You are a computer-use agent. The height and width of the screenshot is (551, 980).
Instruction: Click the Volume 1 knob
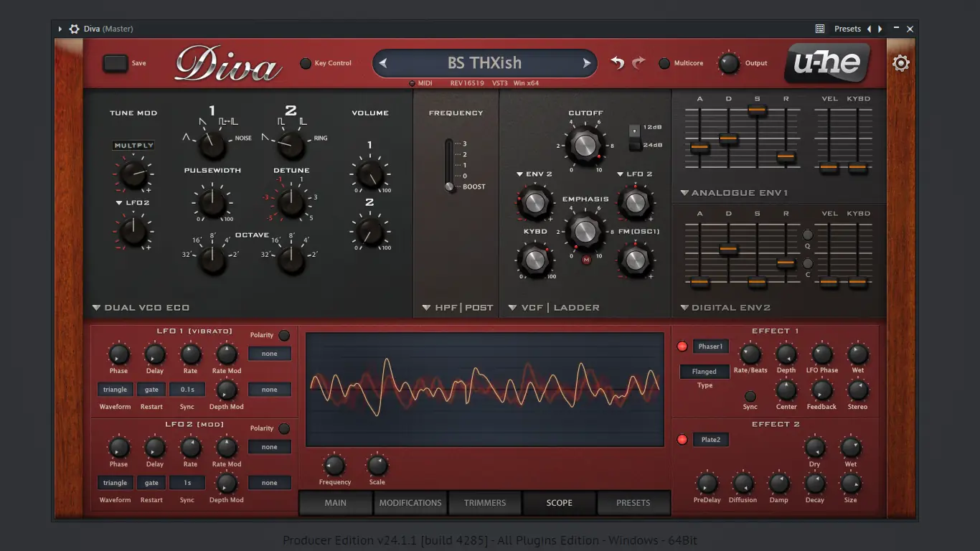point(369,174)
